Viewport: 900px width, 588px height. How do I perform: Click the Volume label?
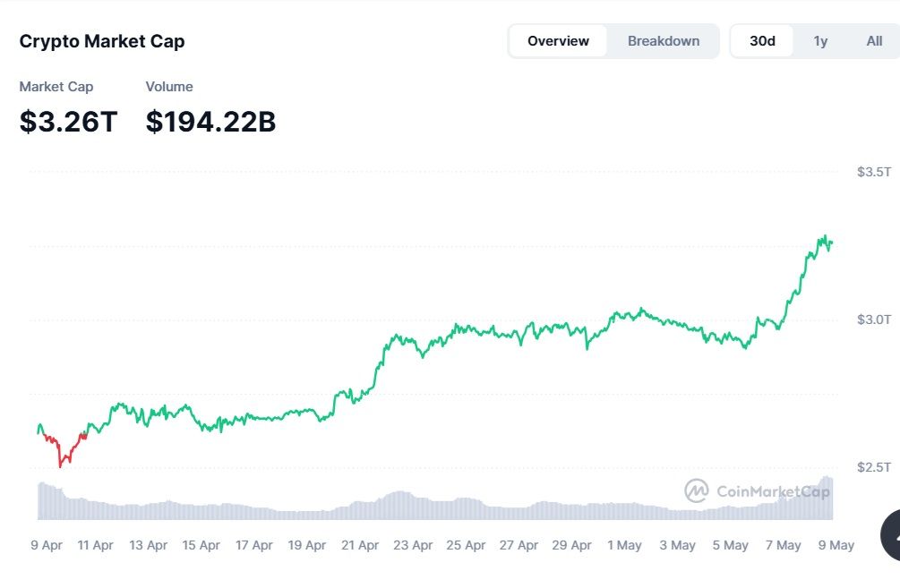pyautogui.click(x=169, y=87)
